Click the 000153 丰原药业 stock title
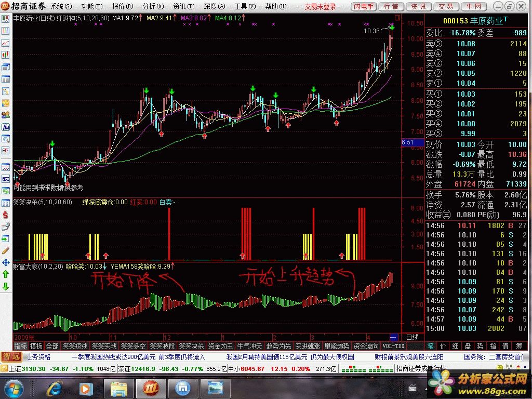Viewport: 532px width, 399px height. click(475, 21)
